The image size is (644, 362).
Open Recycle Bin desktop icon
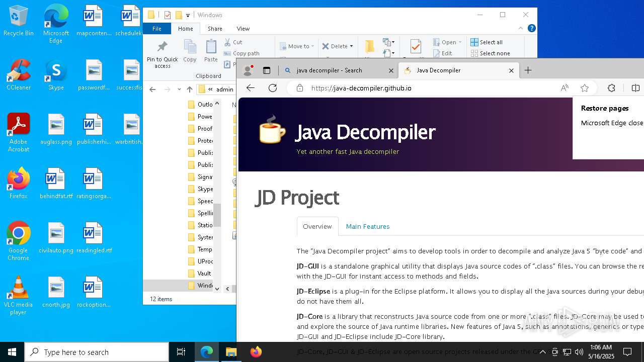19,21
